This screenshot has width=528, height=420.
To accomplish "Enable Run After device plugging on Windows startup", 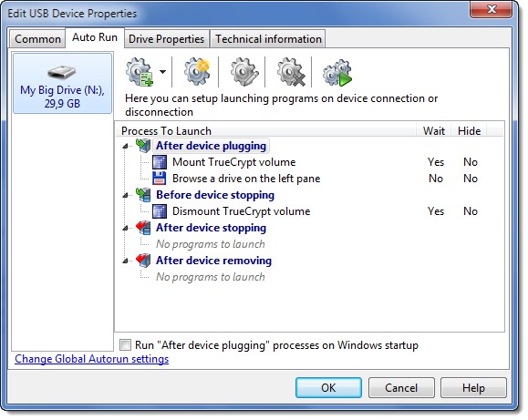I will pos(125,345).
